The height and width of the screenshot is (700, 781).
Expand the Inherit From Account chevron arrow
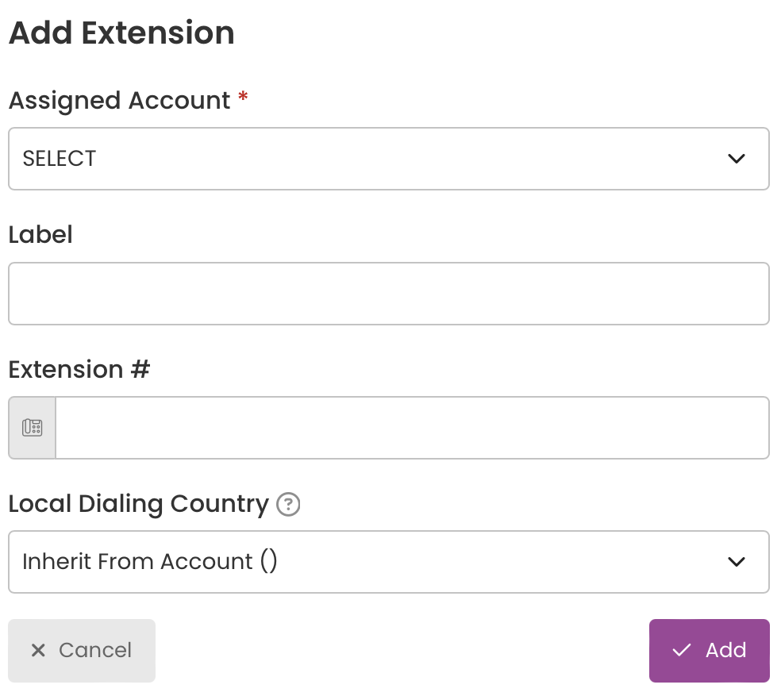(737, 561)
